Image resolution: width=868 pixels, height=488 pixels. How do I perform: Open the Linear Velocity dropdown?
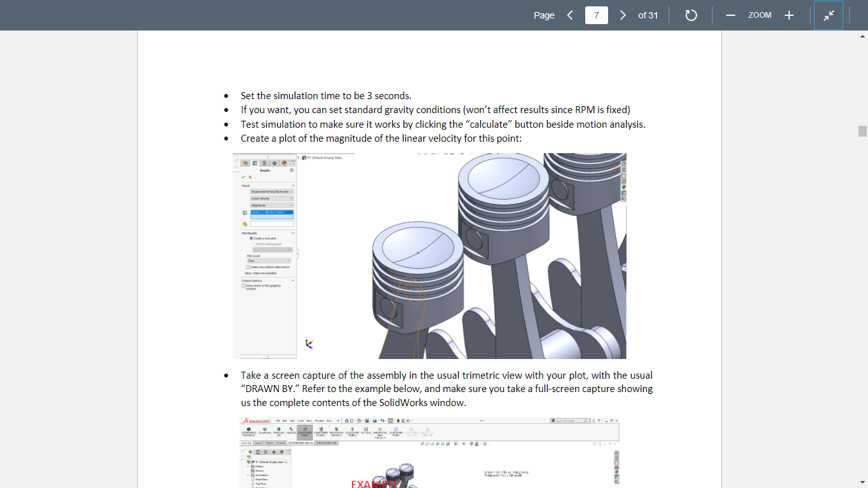[x=291, y=199]
